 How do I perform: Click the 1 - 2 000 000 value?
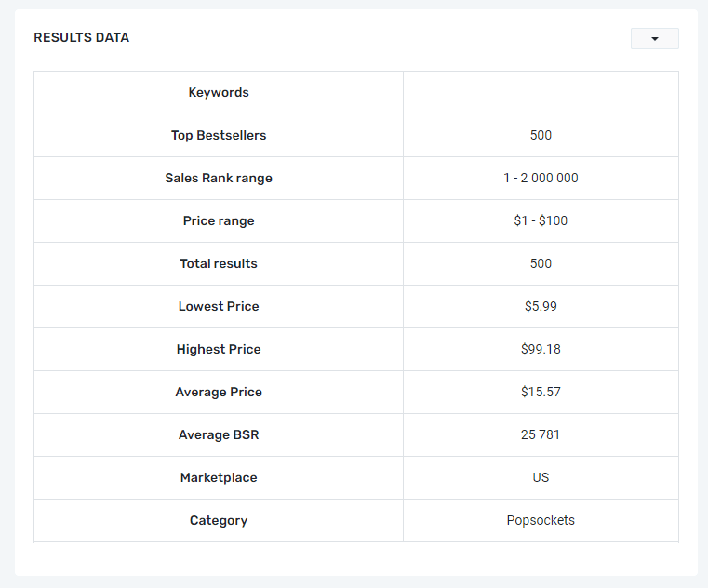(x=541, y=178)
